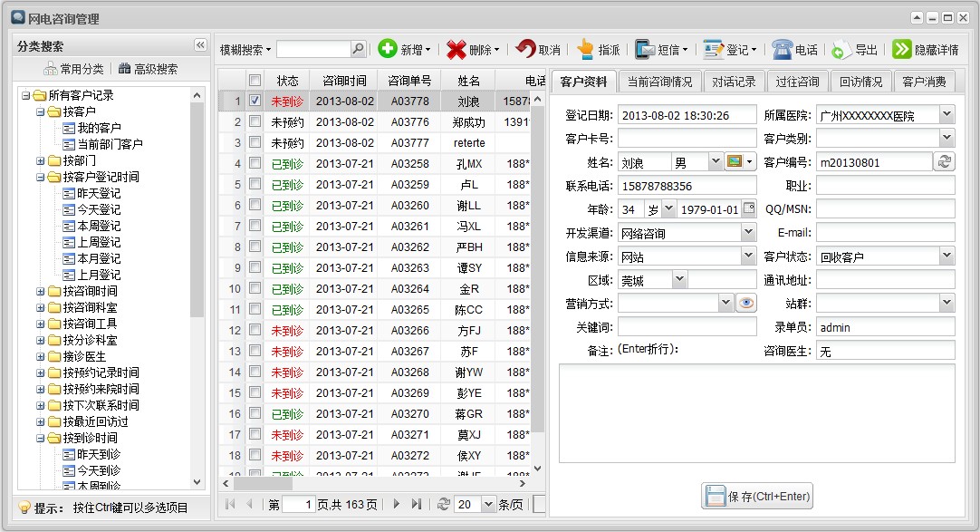Expand the 按部门 tree node

pyautogui.click(x=41, y=160)
